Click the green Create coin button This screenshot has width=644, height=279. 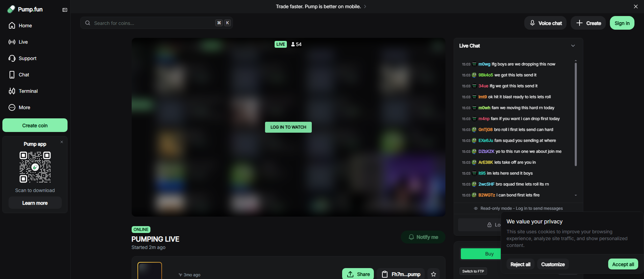35,125
